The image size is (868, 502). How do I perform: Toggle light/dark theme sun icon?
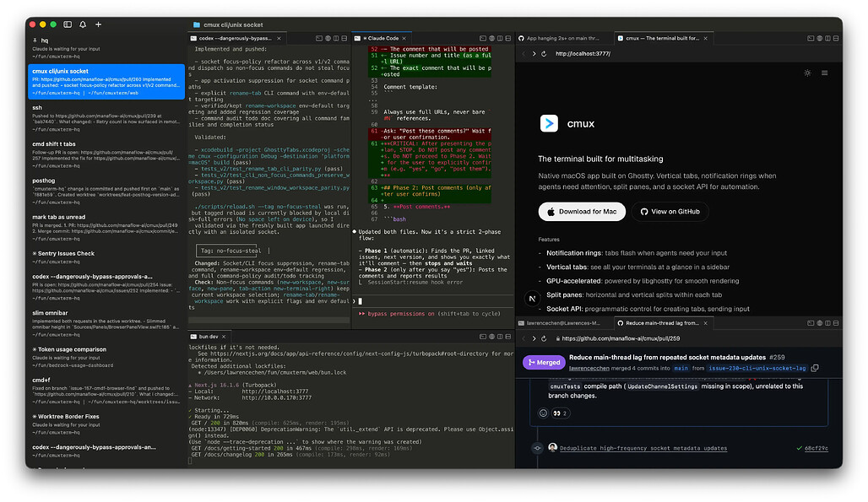point(807,73)
